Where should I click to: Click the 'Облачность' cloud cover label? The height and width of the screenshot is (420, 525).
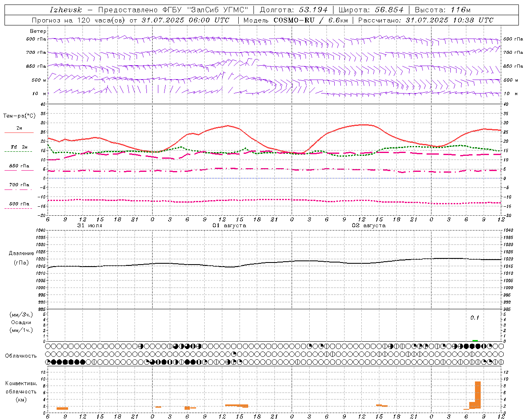coord(21,356)
